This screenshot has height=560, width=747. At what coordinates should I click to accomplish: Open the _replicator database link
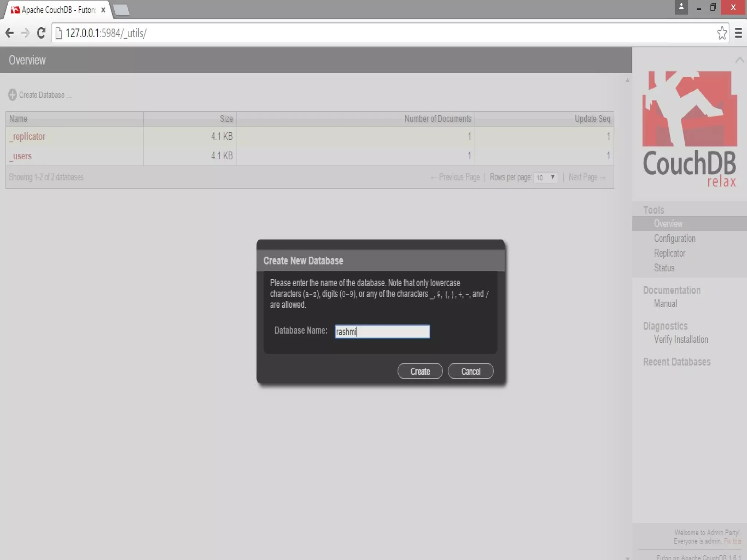pos(28,136)
